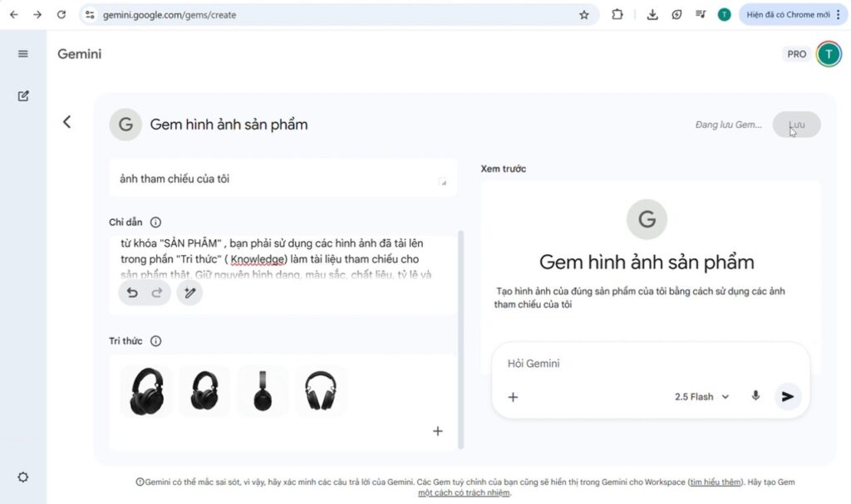
Task: Click the Lưu save button
Action: pyautogui.click(x=796, y=125)
